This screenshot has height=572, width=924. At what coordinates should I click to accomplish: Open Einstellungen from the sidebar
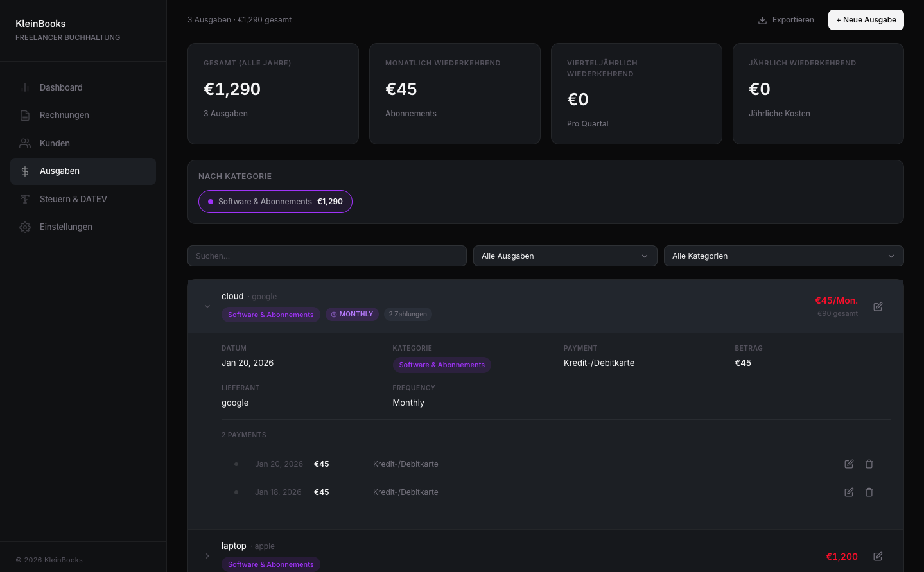point(65,227)
